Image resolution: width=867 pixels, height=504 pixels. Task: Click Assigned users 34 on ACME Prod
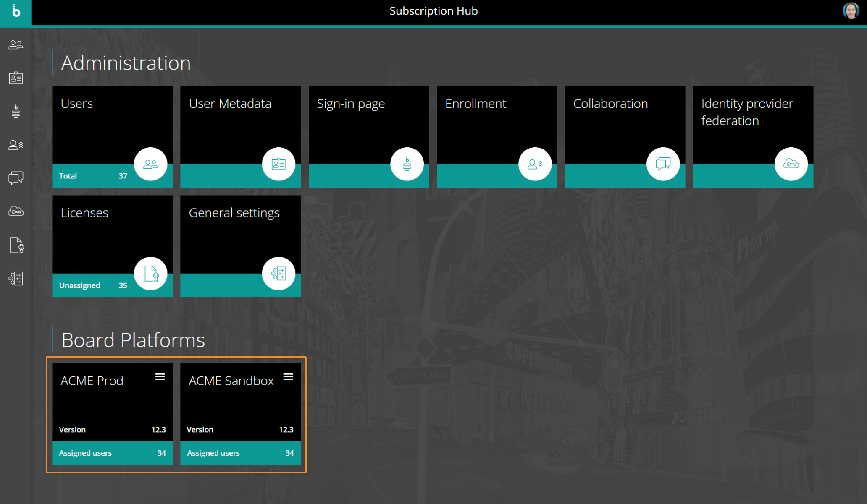(x=112, y=453)
